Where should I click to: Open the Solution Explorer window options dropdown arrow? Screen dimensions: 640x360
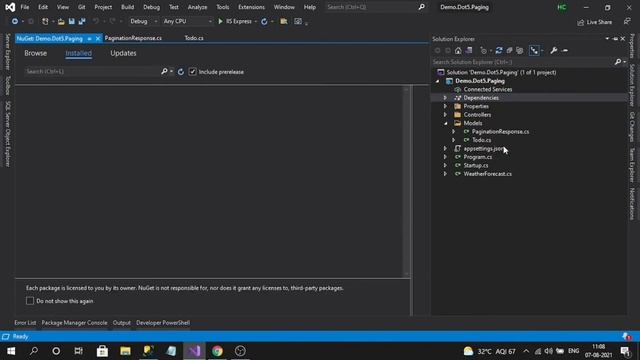pos(607,39)
